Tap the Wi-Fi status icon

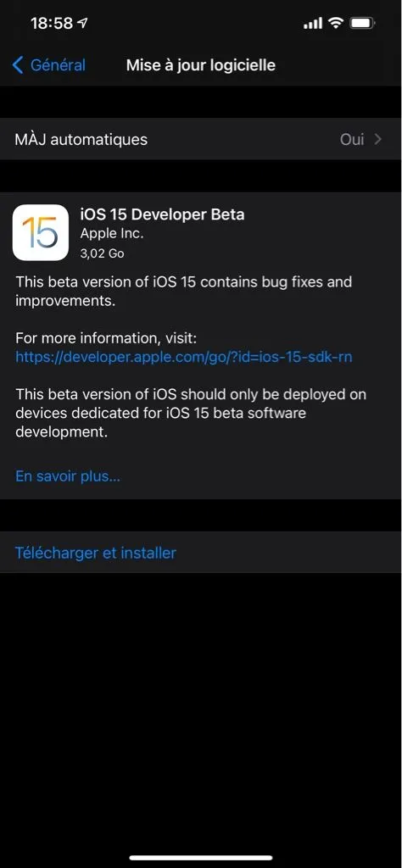336,23
